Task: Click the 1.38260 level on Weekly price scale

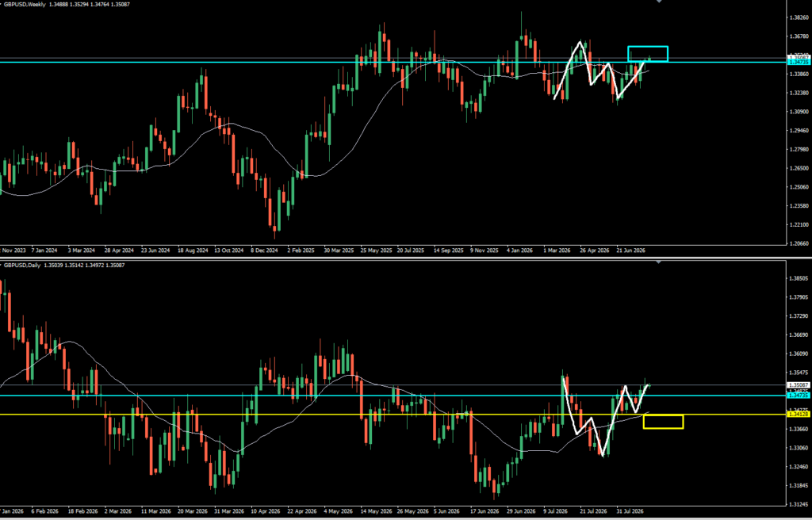Action: click(799, 17)
